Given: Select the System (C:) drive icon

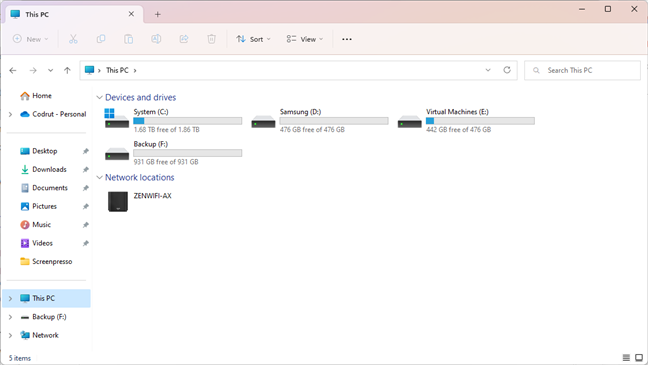Looking at the screenshot, I should [x=117, y=119].
